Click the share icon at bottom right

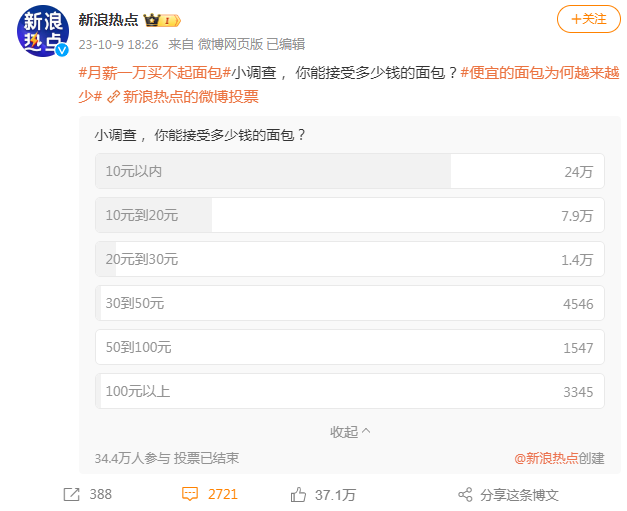click(464, 494)
